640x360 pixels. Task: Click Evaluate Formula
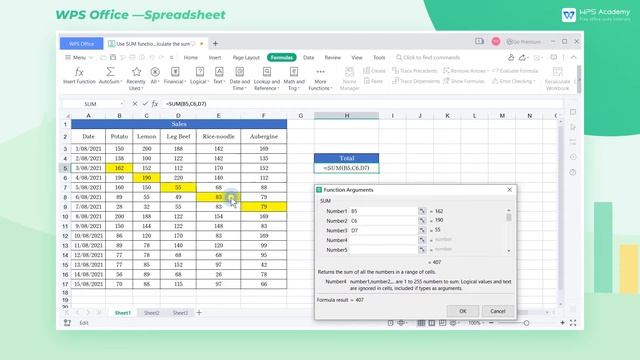(515, 71)
